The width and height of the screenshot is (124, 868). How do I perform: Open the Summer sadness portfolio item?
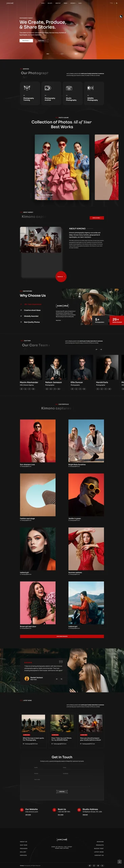[86, 549]
